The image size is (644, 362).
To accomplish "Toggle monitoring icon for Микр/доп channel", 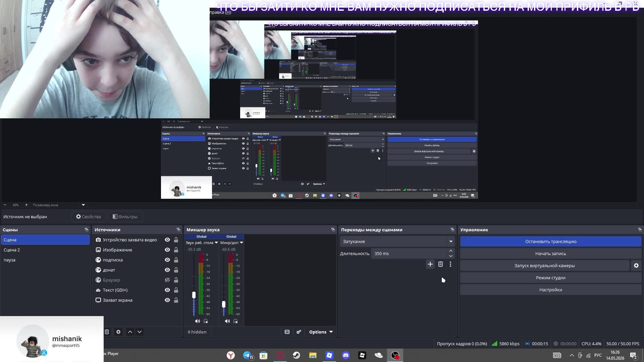I will (235, 321).
